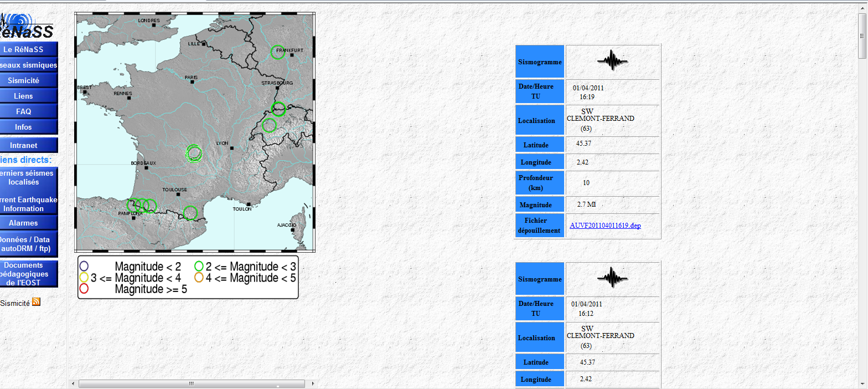The image size is (868, 389).
Task: Click the RSS feed icon next to Sismicité
Action: tap(36, 302)
